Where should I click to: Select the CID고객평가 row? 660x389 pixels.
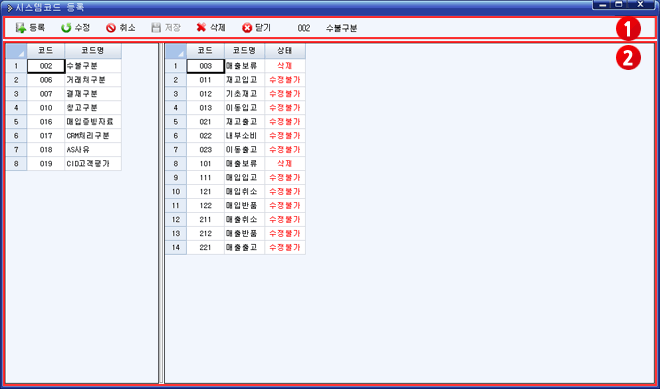[x=93, y=163]
